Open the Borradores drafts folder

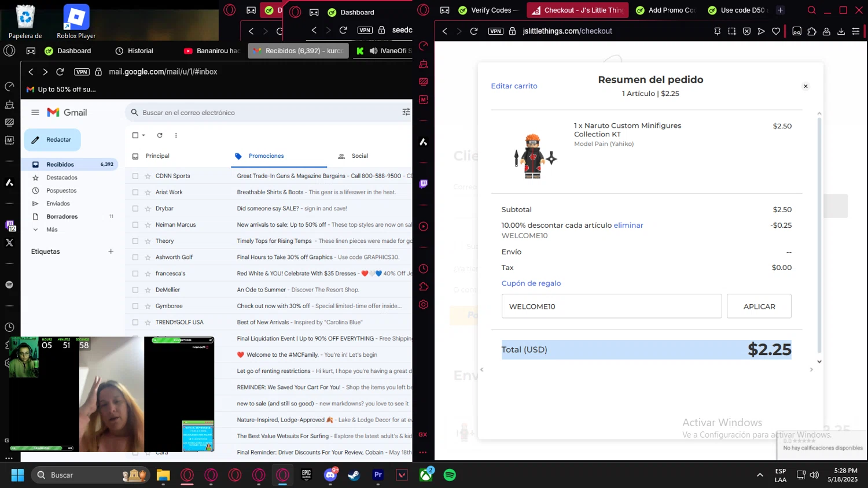[62, 216]
